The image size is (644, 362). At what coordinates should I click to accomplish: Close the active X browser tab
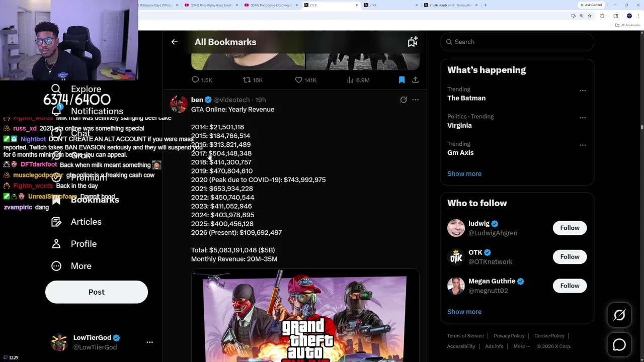pyautogui.click(x=357, y=5)
